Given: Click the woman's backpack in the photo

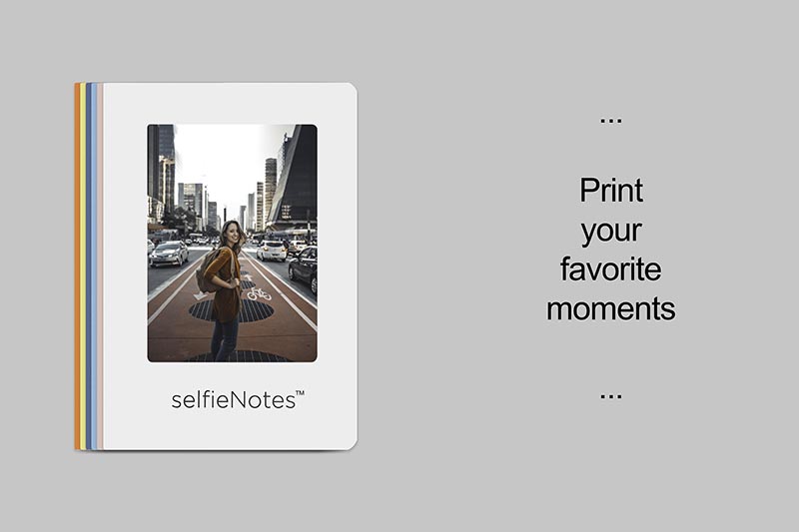Looking at the screenshot, I should 209,271.
